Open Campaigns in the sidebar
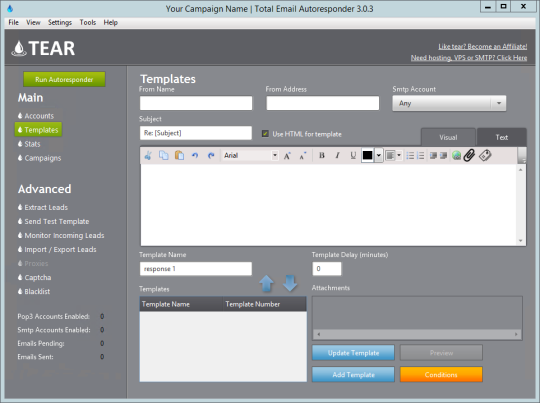The width and height of the screenshot is (540, 403). [x=39, y=158]
